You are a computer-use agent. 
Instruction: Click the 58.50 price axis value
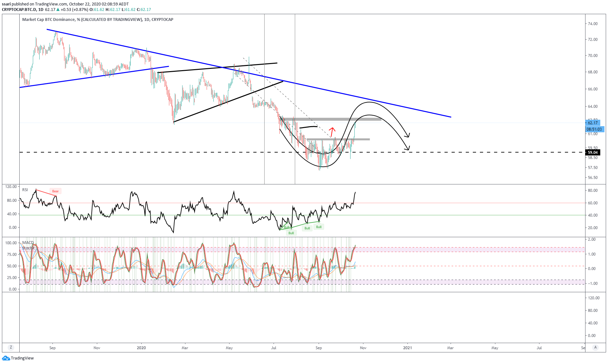point(593,157)
